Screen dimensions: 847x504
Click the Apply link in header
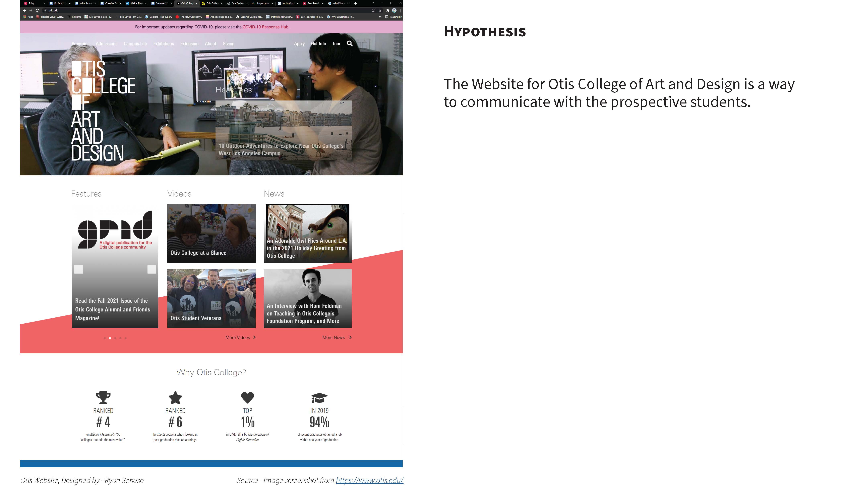(299, 44)
